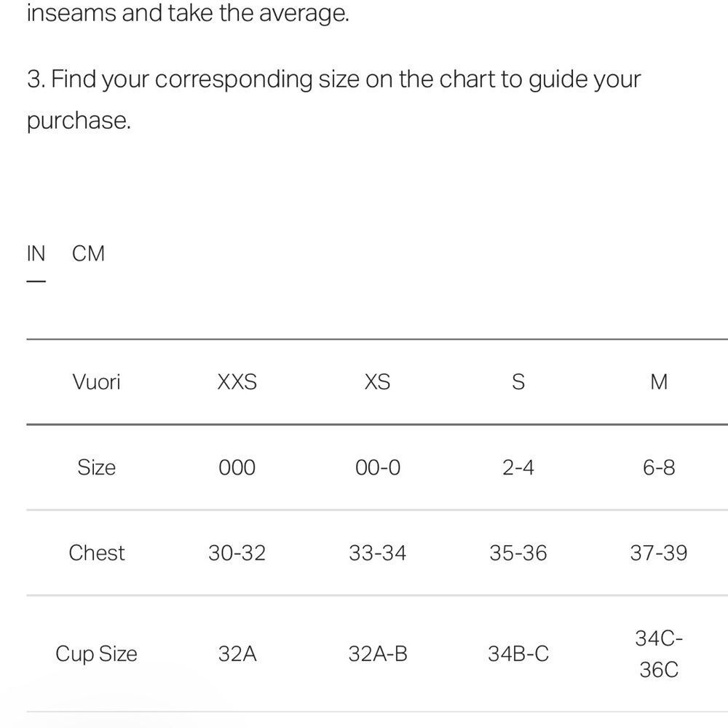Select the Size row label
The height and width of the screenshot is (728, 728).
pyautogui.click(x=97, y=467)
